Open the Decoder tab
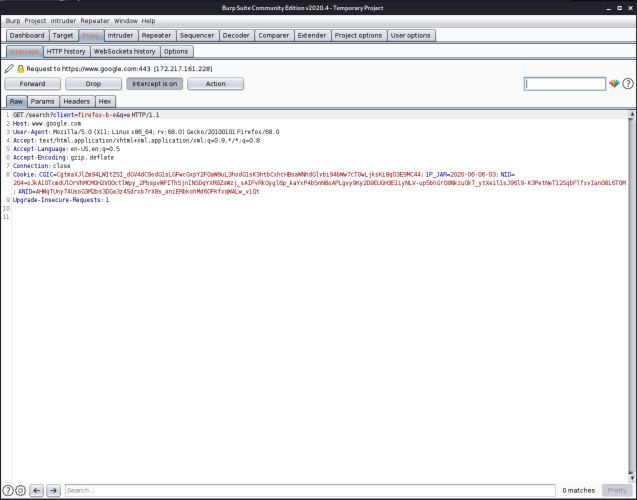The height and width of the screenshot is (500, 637). [x=236, y=35]
